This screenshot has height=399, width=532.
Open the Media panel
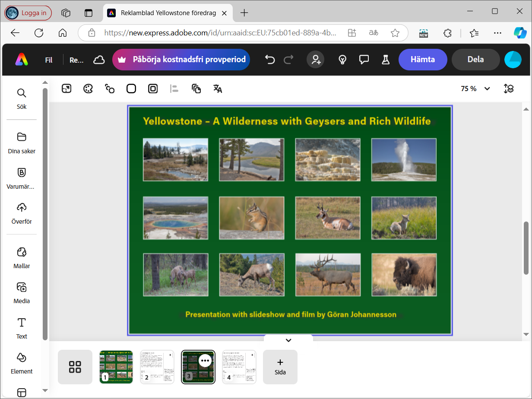click(22, 293)
